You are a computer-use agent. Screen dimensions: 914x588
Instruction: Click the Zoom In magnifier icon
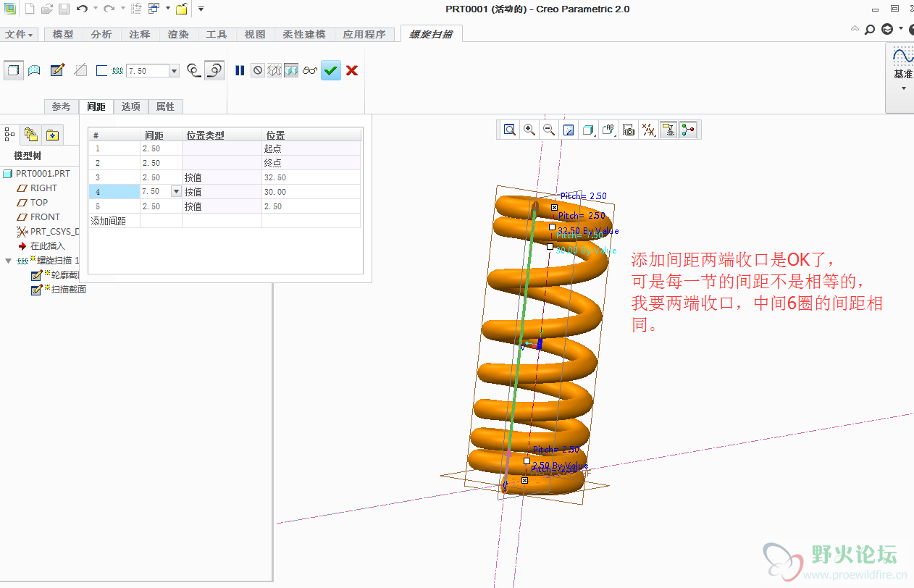[x=529, y=130]
